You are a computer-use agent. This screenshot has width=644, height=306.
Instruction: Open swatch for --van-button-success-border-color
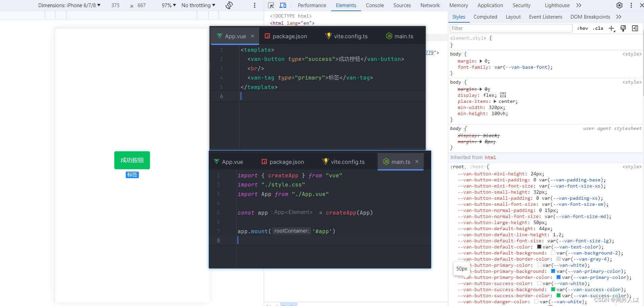(559, 296)
